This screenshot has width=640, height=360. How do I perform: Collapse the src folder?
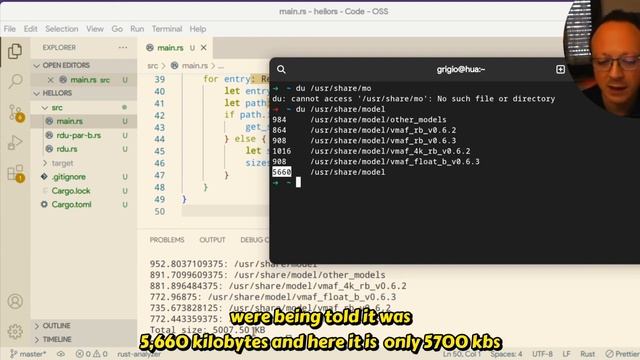45,107
